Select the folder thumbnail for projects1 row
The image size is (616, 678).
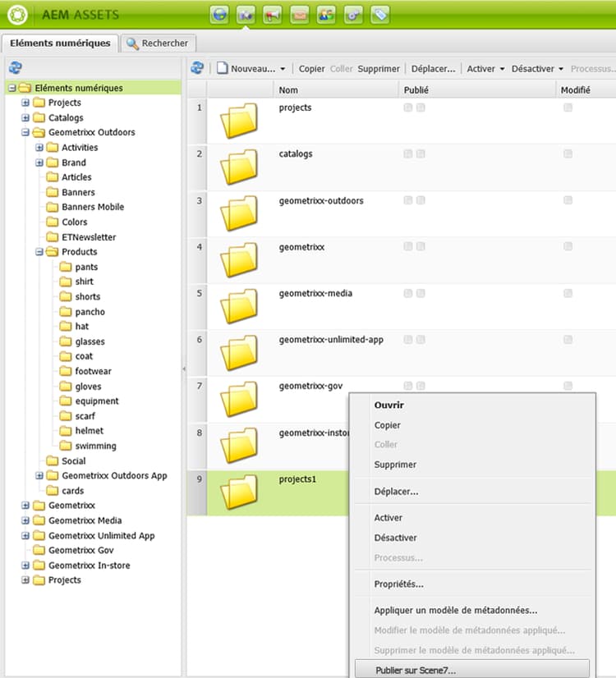click(x=239, y=492)
